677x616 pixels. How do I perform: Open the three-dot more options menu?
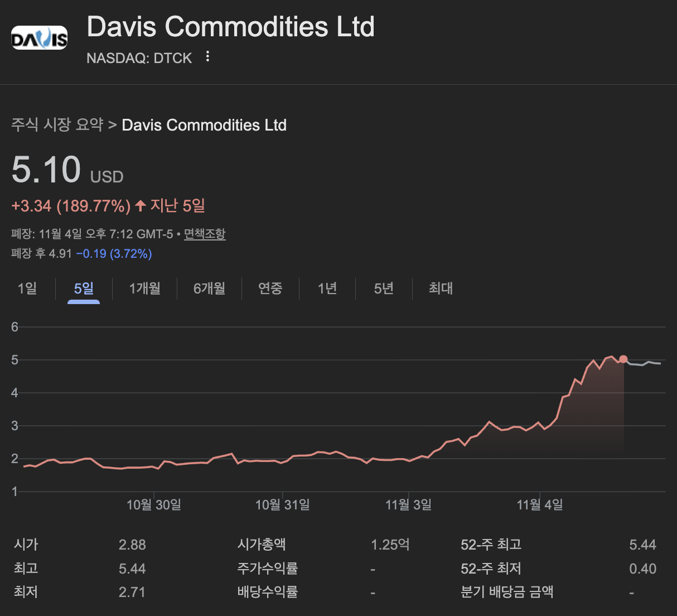(x=207, y=56)
